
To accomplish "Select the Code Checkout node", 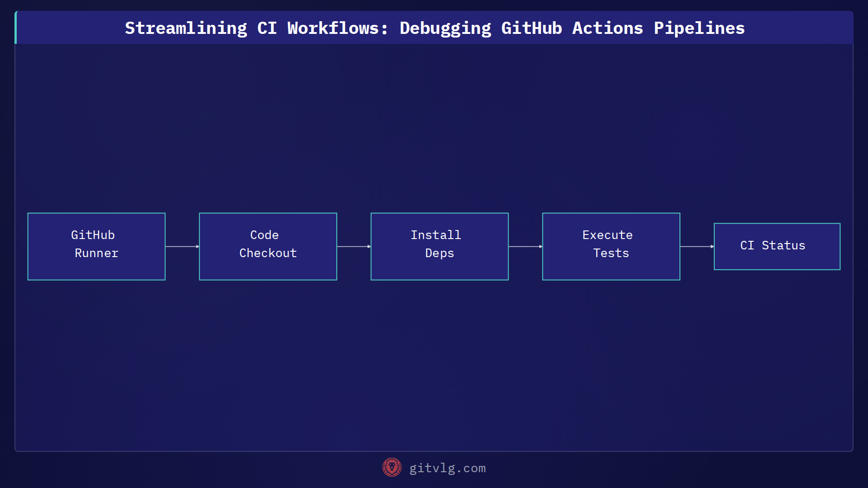I will click(x=268, y=247).
